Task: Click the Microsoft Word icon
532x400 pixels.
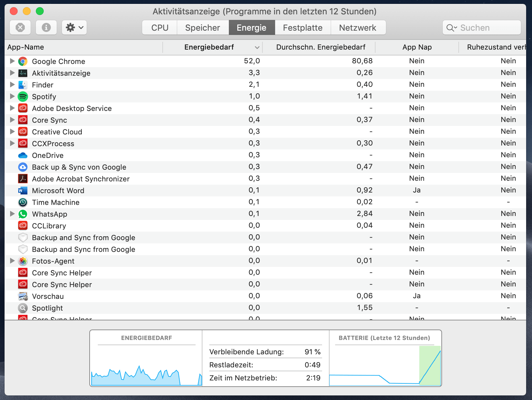Action: (23, 191)
